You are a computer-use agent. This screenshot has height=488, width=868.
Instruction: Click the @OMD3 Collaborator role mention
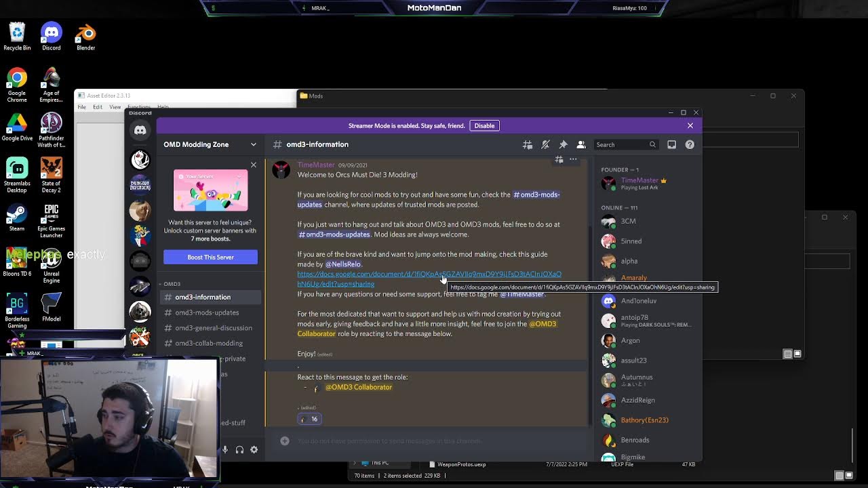(358, 387)
